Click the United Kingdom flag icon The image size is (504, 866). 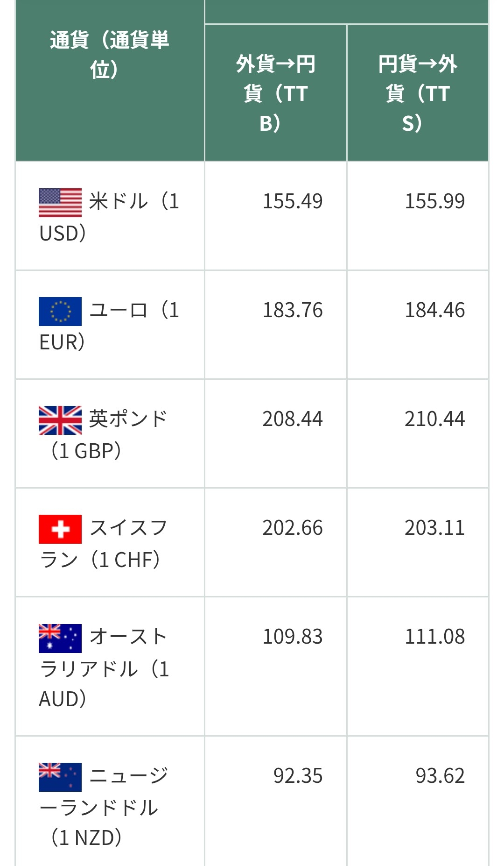coord(60,420)
